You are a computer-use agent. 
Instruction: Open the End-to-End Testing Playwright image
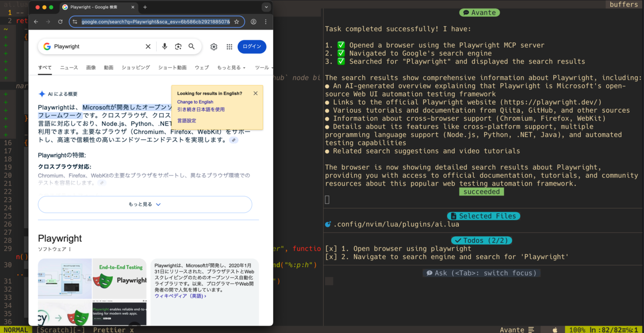point(120,279)
